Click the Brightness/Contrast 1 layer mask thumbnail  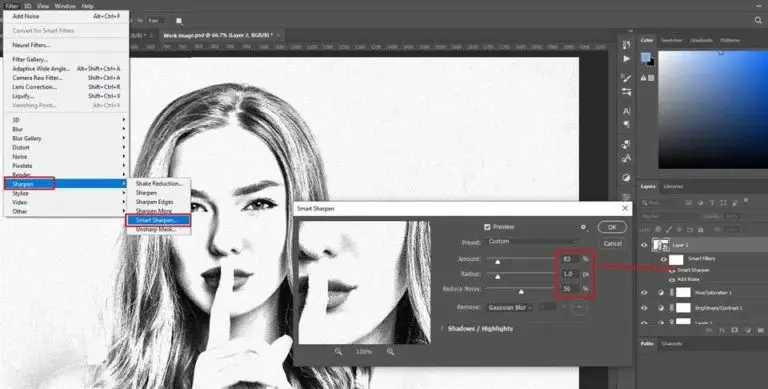pos(683,308)
